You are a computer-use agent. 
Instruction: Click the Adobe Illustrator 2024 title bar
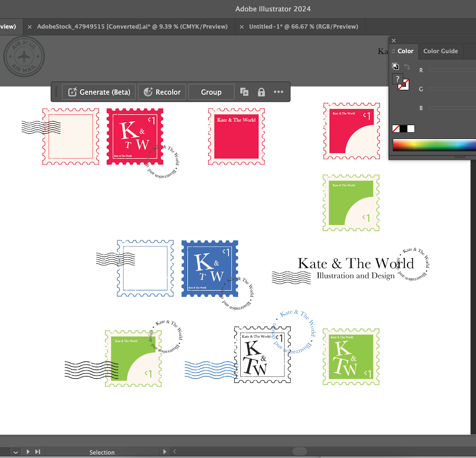tap(273, 9)
